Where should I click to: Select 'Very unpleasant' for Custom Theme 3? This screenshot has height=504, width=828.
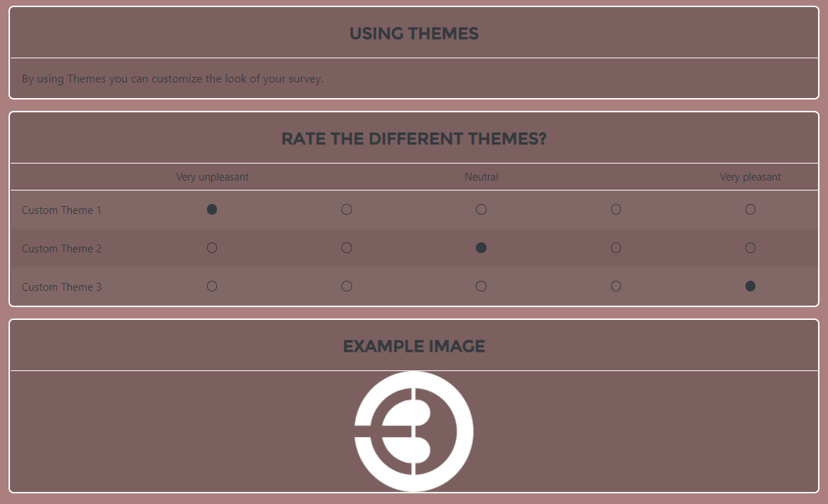(211, 286)
